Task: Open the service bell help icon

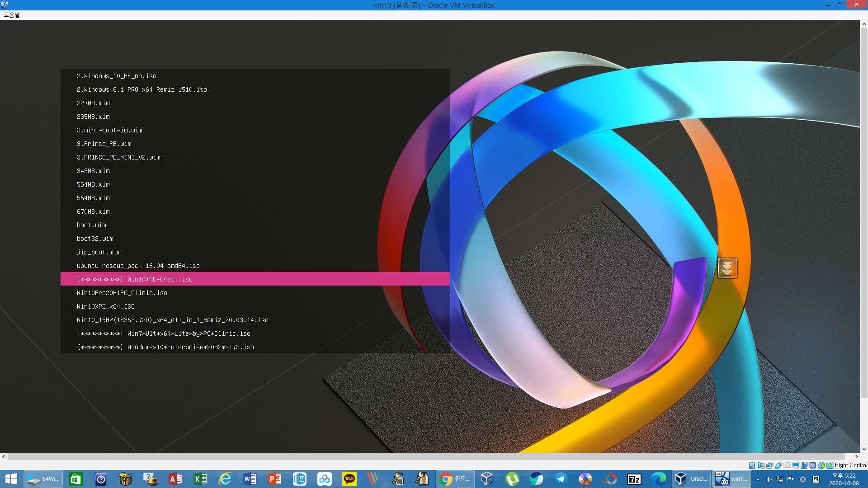Action: 150,479
